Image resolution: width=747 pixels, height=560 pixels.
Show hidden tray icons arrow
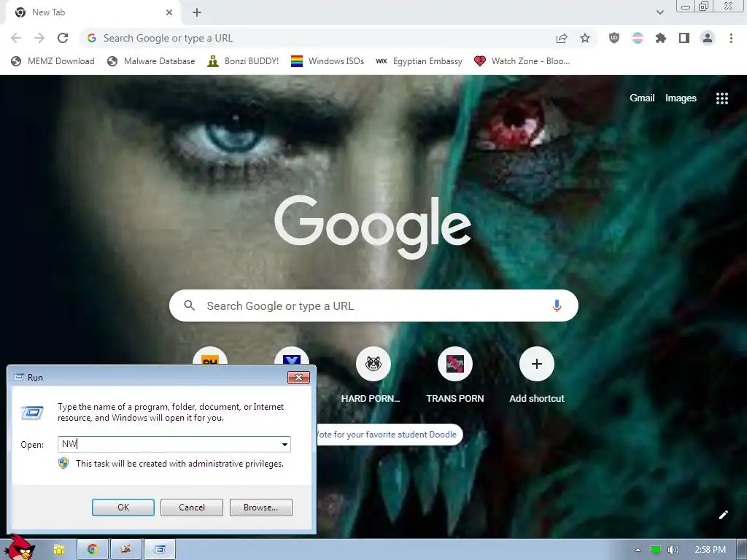[x=638, y=550]
